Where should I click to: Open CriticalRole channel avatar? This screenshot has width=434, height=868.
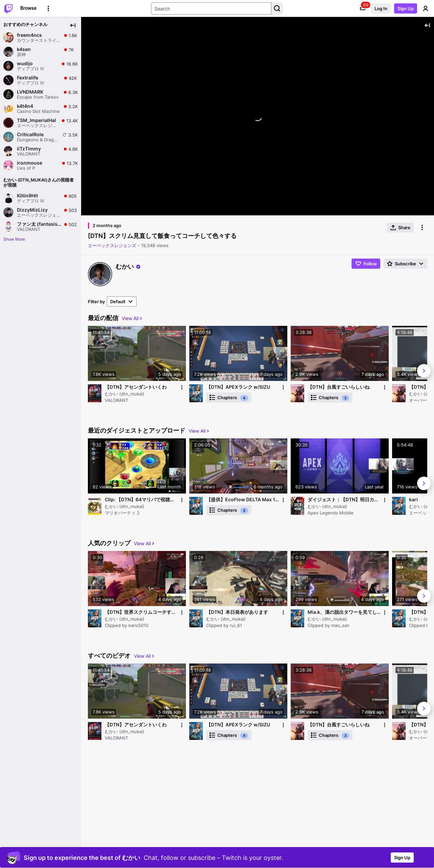click(8, 137)
